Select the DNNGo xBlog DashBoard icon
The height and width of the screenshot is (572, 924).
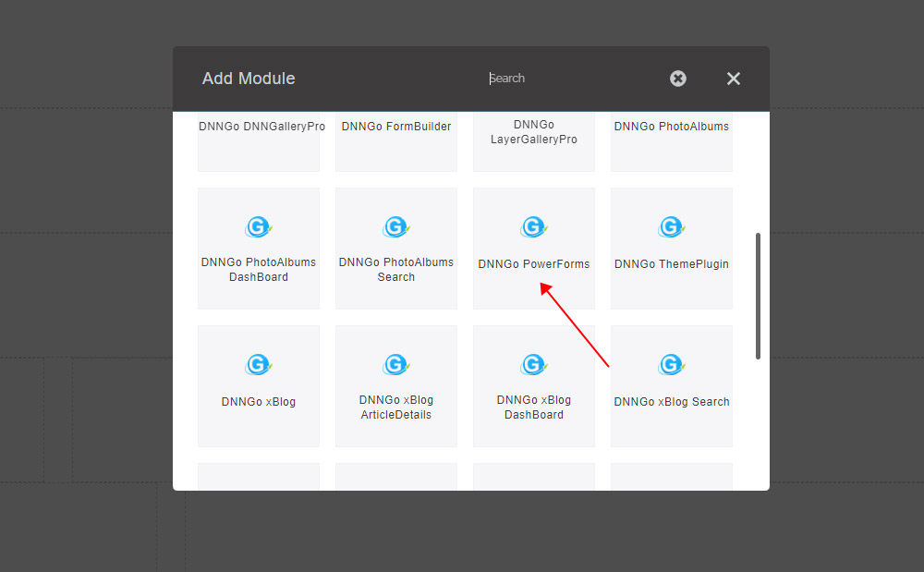(534, 365)
